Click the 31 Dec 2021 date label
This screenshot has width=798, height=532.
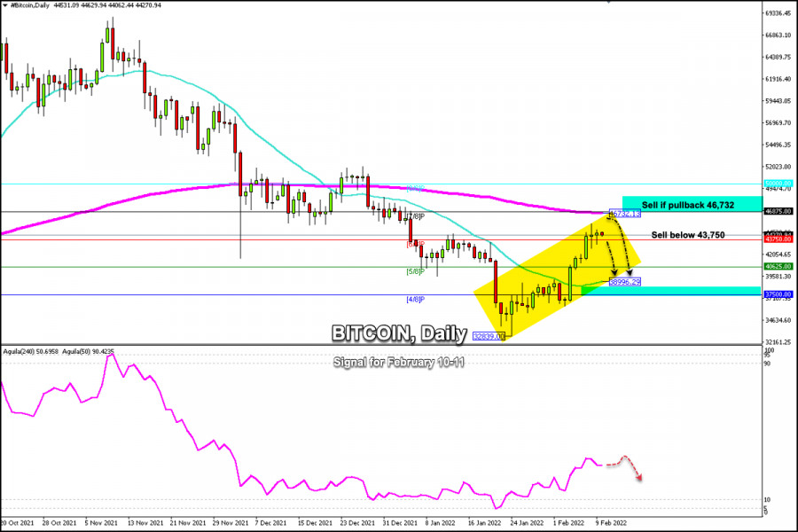[x=400, y=523]
